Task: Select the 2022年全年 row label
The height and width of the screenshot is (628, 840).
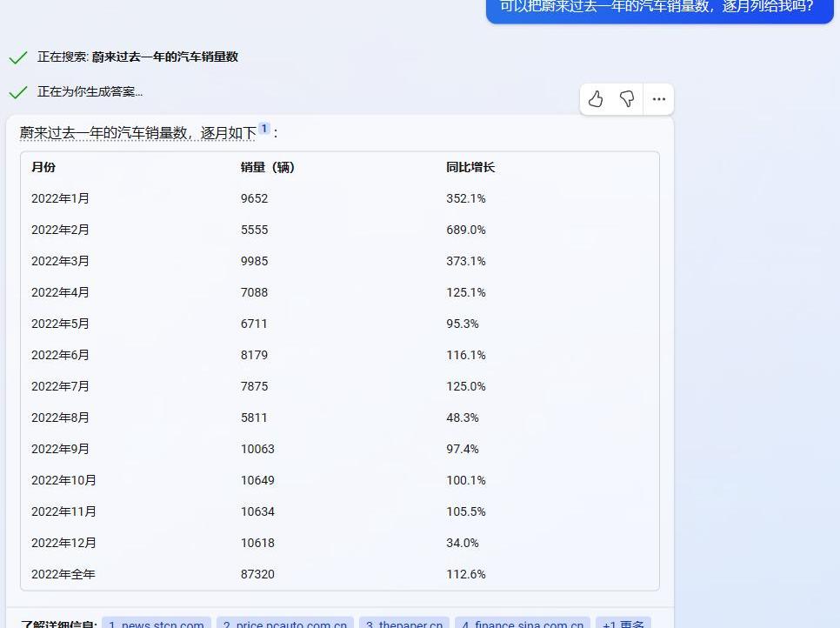Action: [63, 574]
